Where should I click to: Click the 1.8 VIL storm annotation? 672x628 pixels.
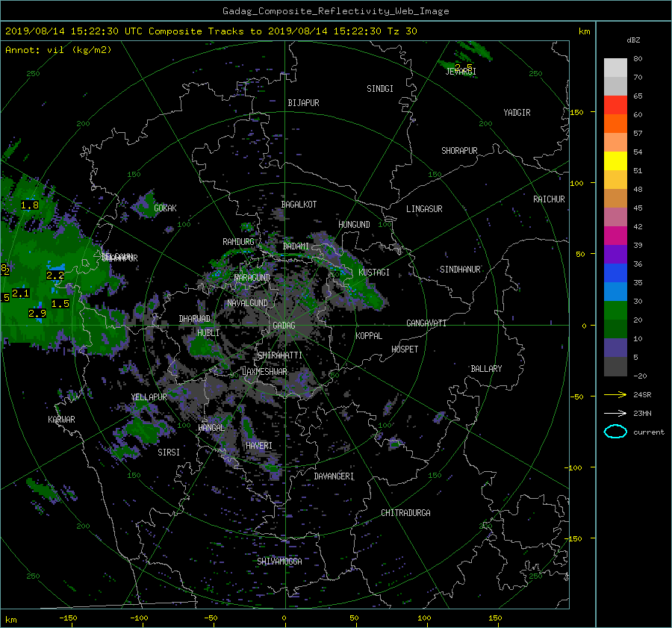pyautogui.click(x=30, y=205)
